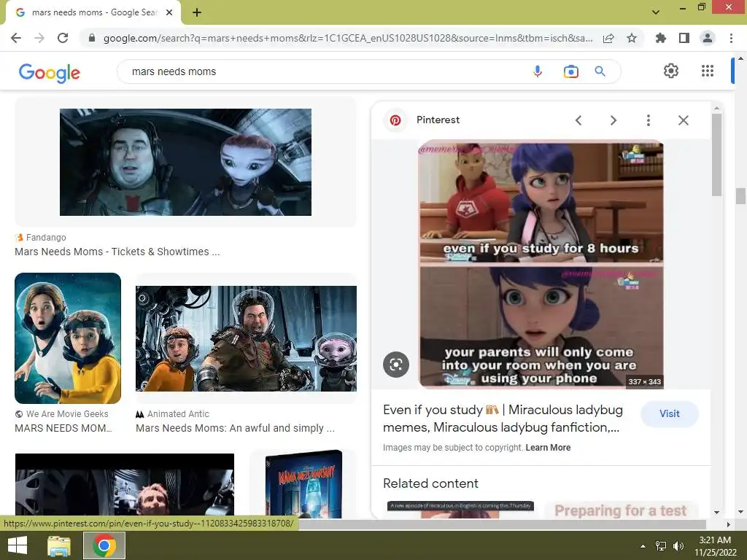
Task: Go back to the previous page
Action: pyautogui.click(x=16, y=38)
